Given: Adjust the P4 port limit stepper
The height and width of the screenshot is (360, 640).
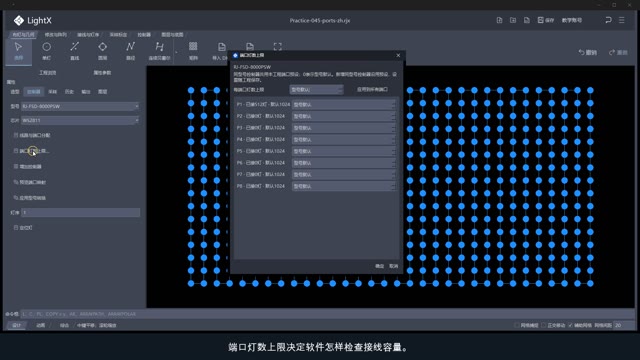Looking at the screenshot, I should click(393, 140).
